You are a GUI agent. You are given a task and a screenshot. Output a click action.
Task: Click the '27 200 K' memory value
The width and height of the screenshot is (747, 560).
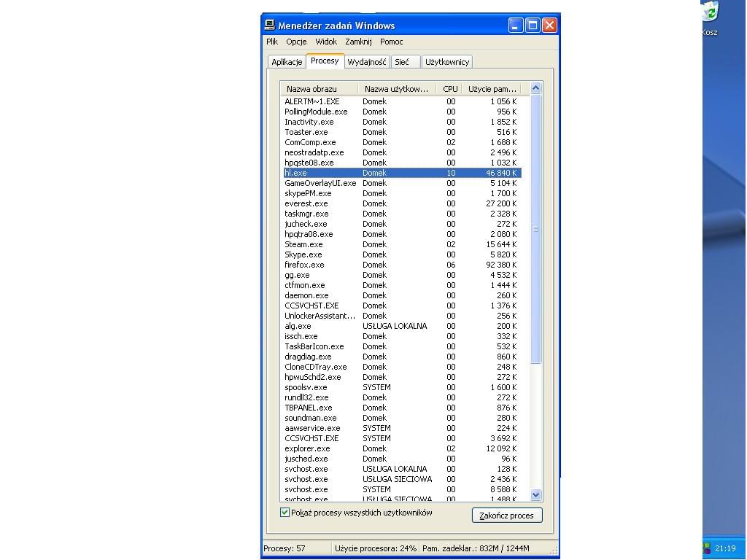tap(501, 204)
